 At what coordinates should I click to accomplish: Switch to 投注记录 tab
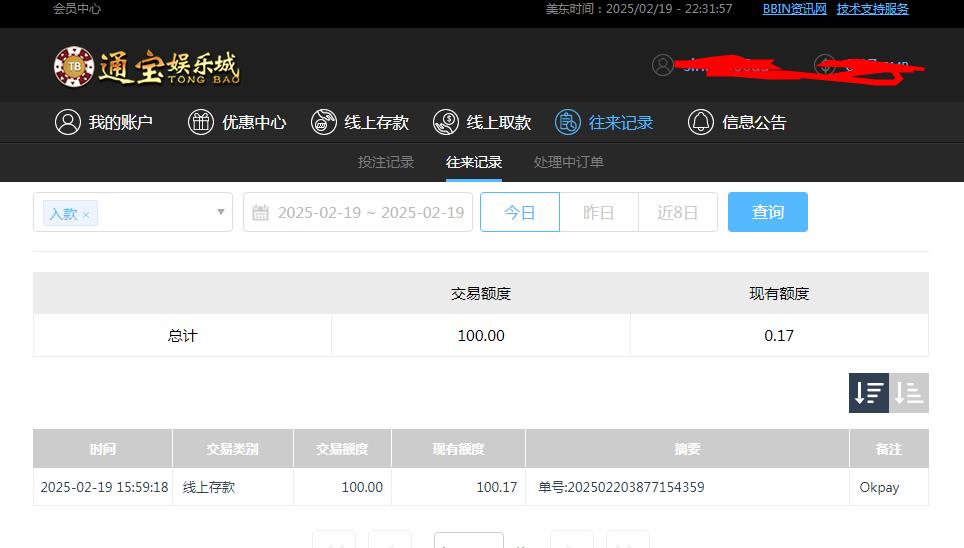[385, 162]
